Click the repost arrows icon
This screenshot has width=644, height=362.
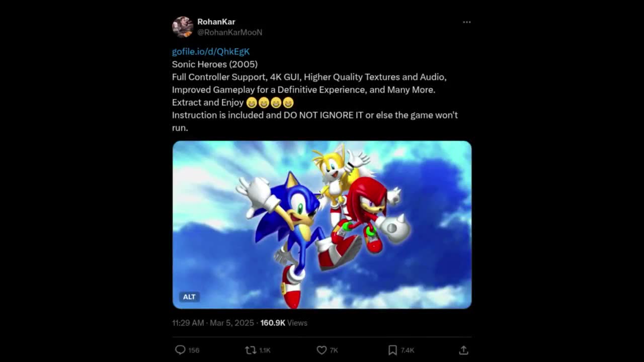(x=251, y=350)
